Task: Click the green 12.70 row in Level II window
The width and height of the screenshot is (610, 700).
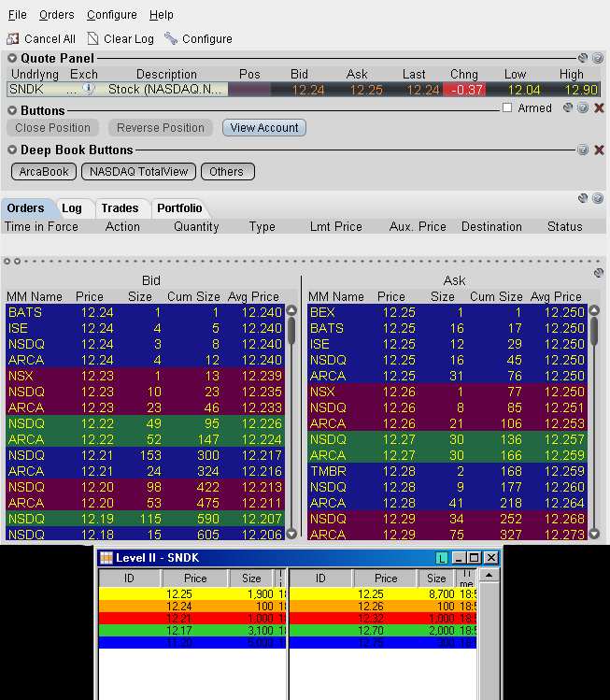Action: point(383,630)
